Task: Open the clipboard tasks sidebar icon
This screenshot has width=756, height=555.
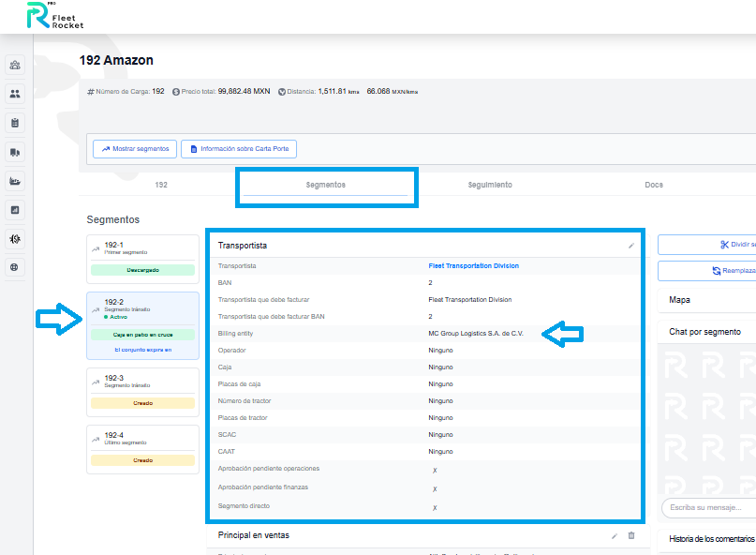Action: click(x=15, y=123)
